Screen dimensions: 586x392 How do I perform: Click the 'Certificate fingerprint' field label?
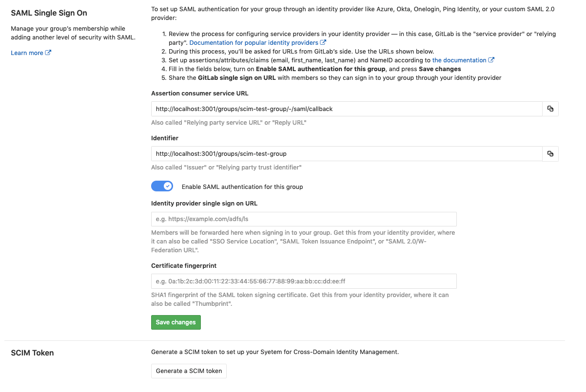coord(184,266)
